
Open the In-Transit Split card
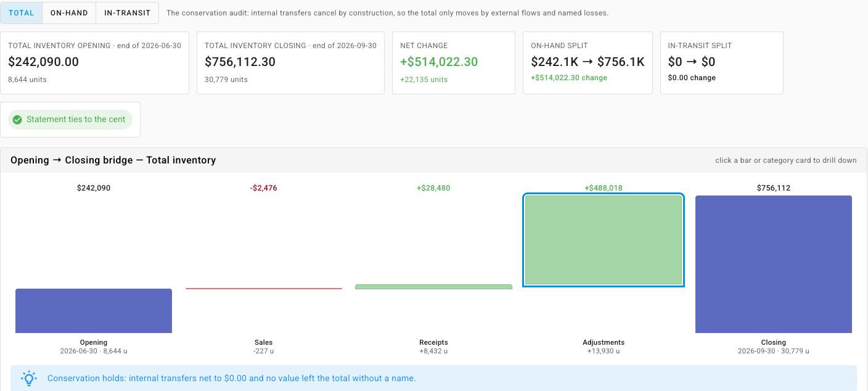click(722, 63)
